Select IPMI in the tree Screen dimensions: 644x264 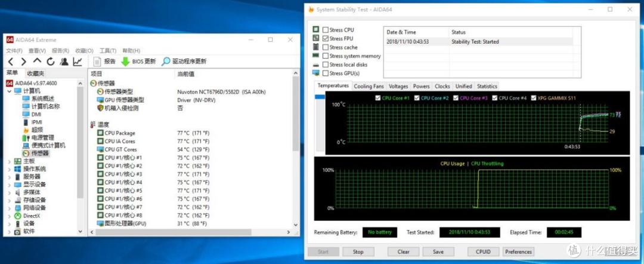pyautogui.click(x=32, y=122)
